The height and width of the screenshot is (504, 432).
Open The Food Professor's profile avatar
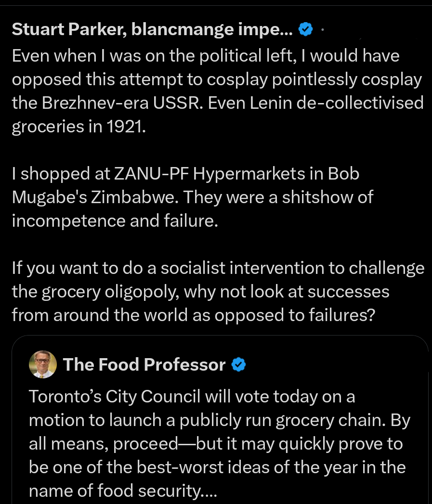pyautogui.click(x=43, y=364)
